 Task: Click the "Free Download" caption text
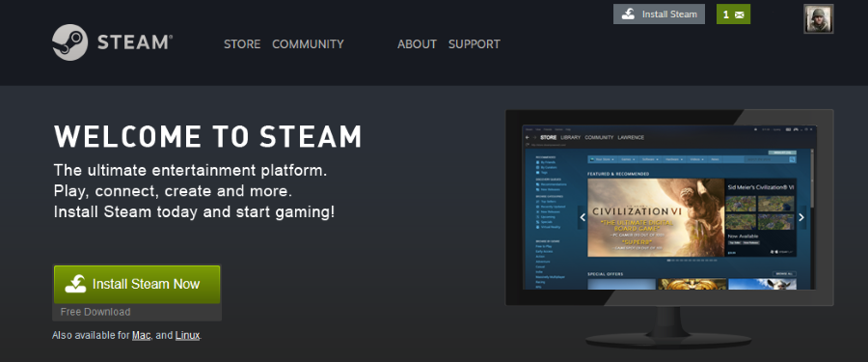click(95, 312)
